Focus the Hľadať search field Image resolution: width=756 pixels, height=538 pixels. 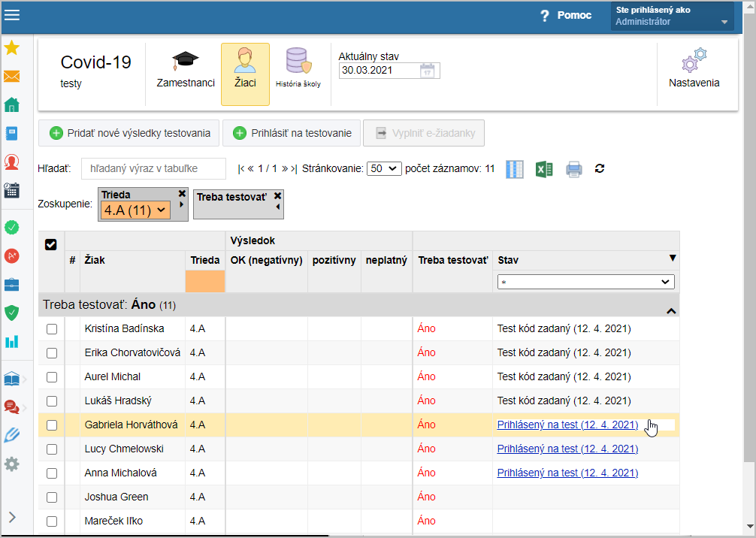[x=154, y=169]
